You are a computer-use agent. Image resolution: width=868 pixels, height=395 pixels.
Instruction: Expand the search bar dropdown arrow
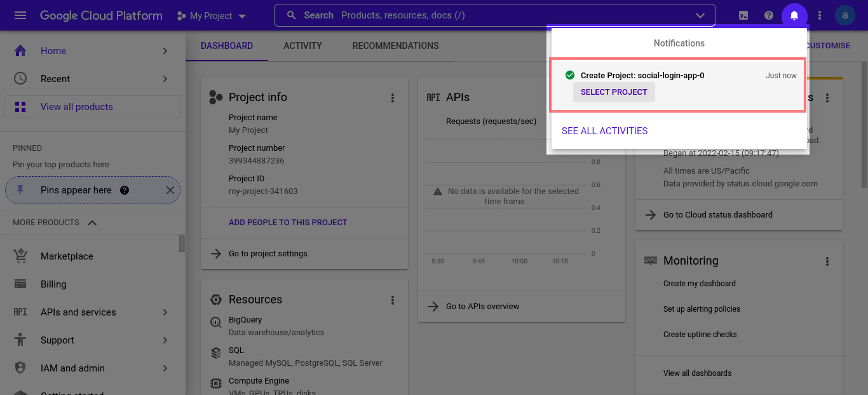tap(700, 15)
